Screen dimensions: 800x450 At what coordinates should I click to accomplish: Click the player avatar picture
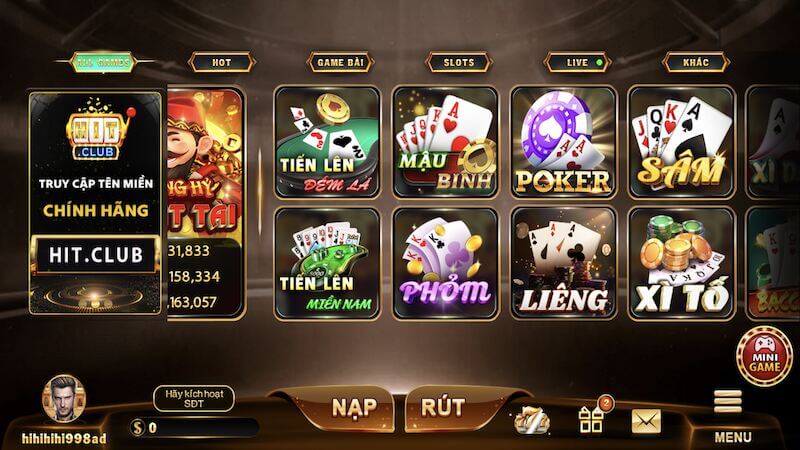pos(64,399)
